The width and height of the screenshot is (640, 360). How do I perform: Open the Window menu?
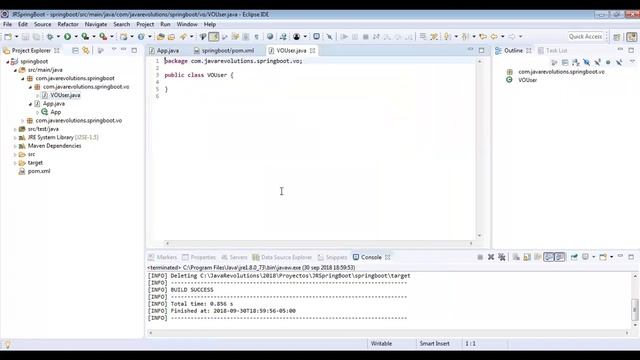click(x=187, y=24)
